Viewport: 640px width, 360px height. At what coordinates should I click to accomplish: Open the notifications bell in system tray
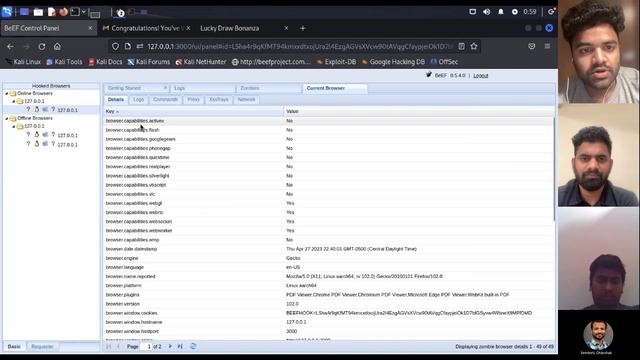tap(501, 12)
